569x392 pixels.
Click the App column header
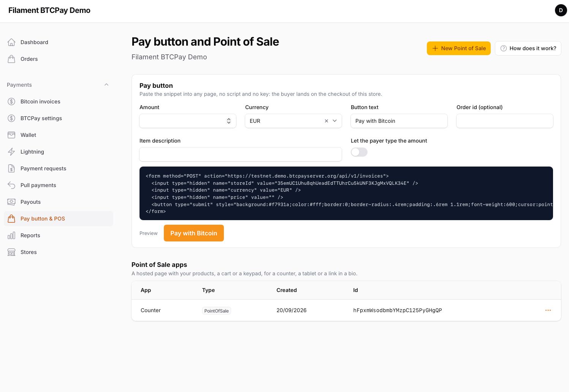(146, 290)
